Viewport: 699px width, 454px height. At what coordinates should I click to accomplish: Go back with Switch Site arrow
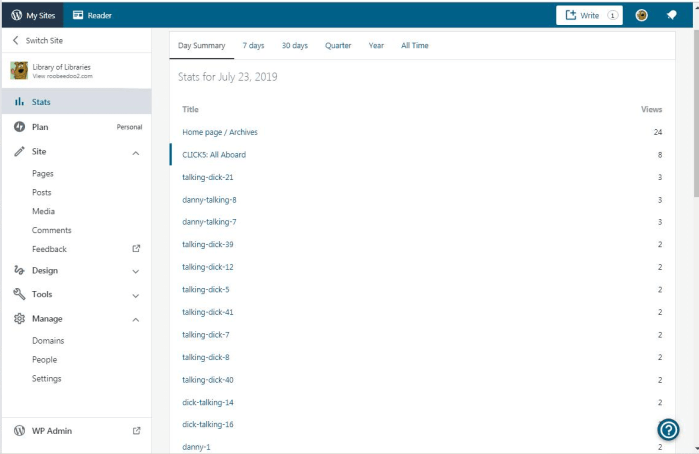click(x=16, y=40)
